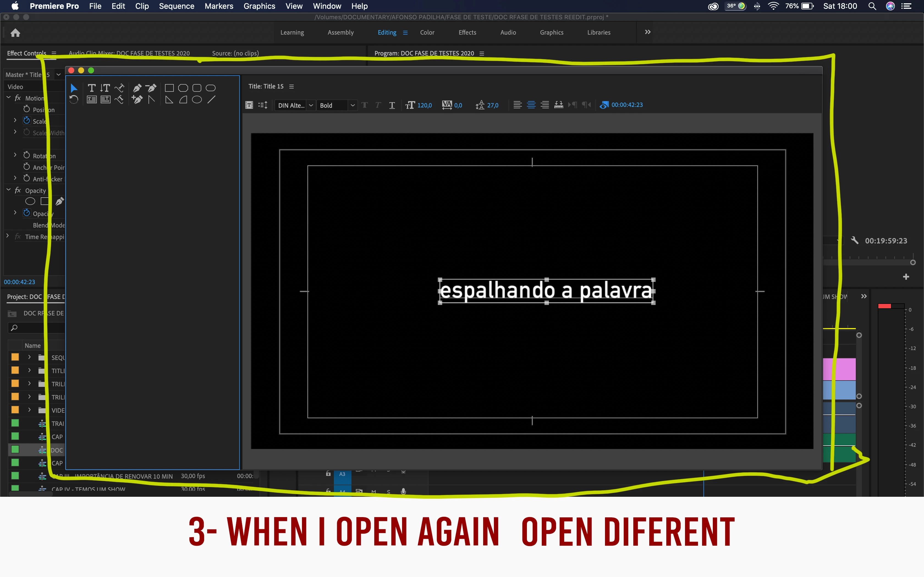Switch to the Color workspace tab
This screenshot has height=577, width=924.
click(x=427, y=32)
